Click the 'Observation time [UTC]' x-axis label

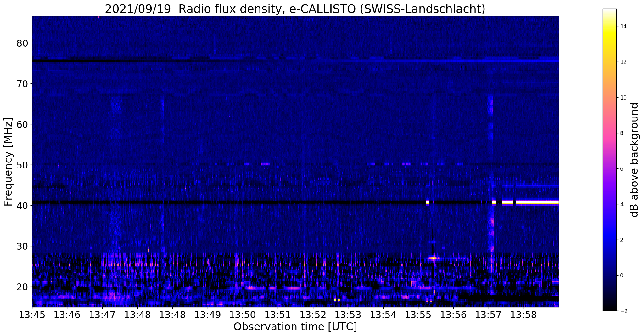[295, 327]
